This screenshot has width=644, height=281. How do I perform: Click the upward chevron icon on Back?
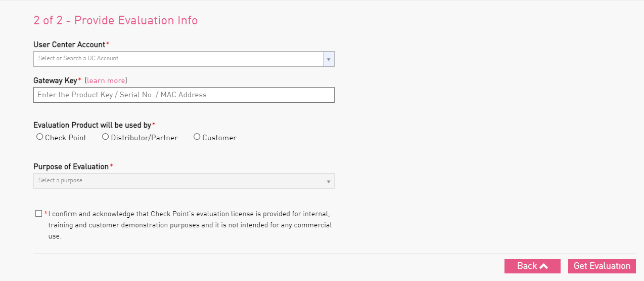click(x=544, y=266)
